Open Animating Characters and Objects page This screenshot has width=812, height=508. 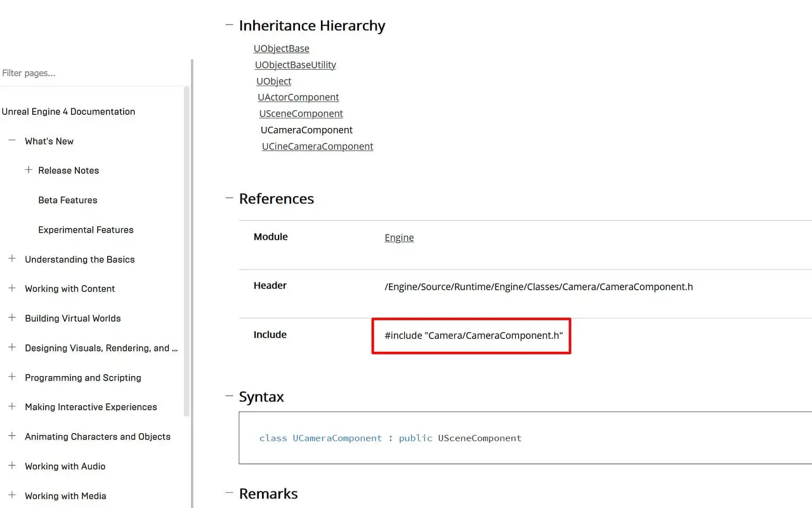pyautogui.click(x=98, y=436)
